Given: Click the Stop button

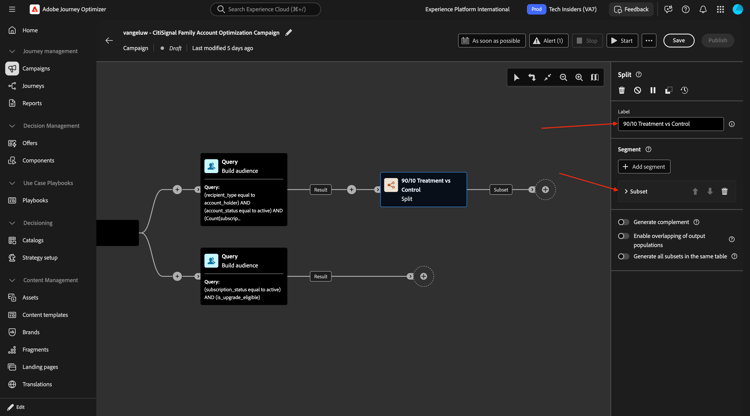Looking at the screenshot, I should [x=587, y=41].
